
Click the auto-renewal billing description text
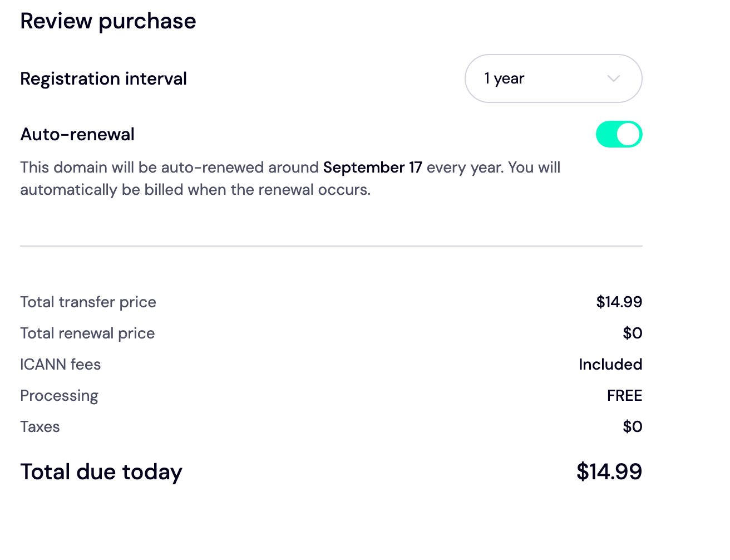195,190
